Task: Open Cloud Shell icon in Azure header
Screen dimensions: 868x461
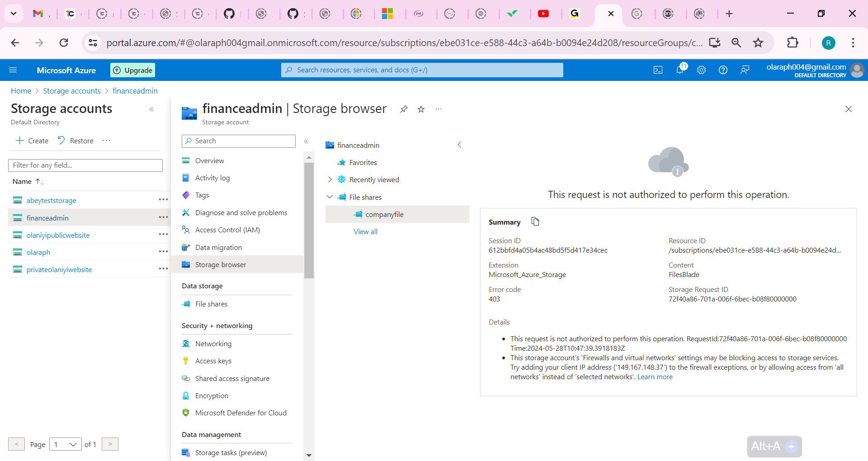Action: (x=658, y=70)
